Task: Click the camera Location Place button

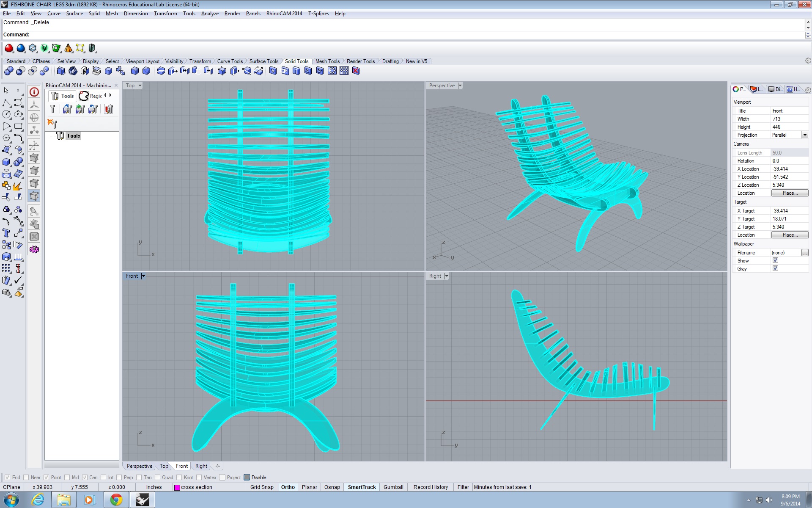Action: (x=789, y=193)
